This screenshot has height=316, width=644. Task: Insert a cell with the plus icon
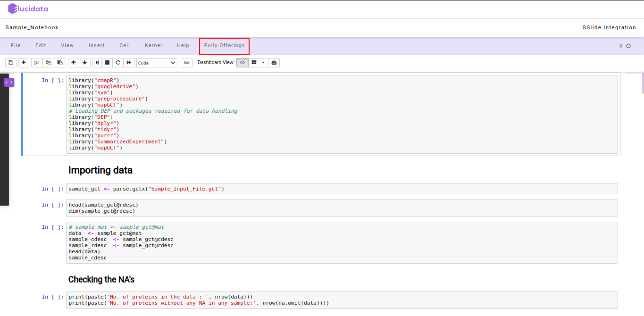23,62
